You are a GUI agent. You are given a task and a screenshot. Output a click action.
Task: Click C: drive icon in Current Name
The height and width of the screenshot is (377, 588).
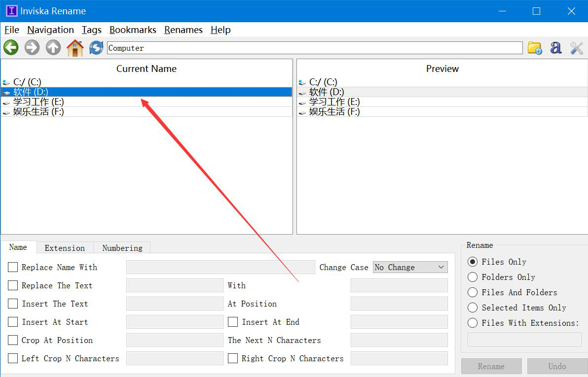(6, 82)
